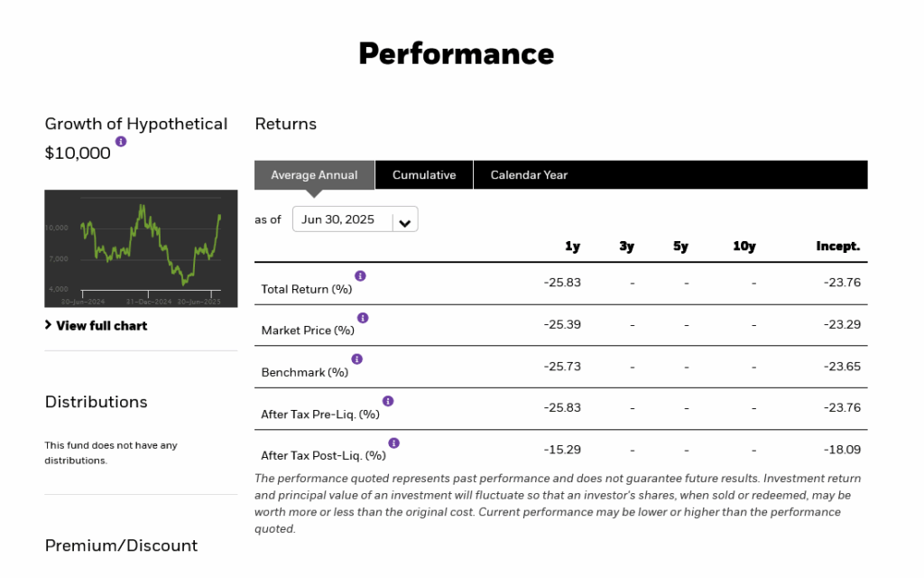Show Market Price info tooltip icon
The image size is (924, 578).
[x=363, y=318]
